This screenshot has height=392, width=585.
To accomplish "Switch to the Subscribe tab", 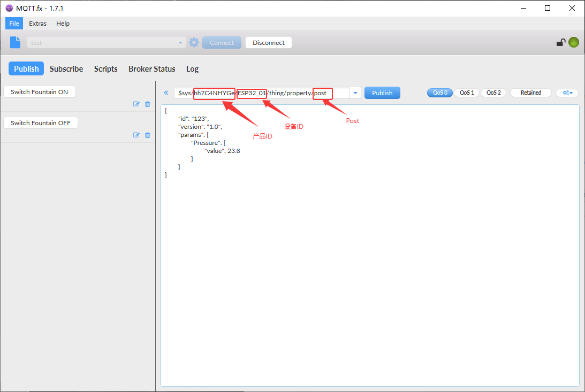I will coord(66,68).
